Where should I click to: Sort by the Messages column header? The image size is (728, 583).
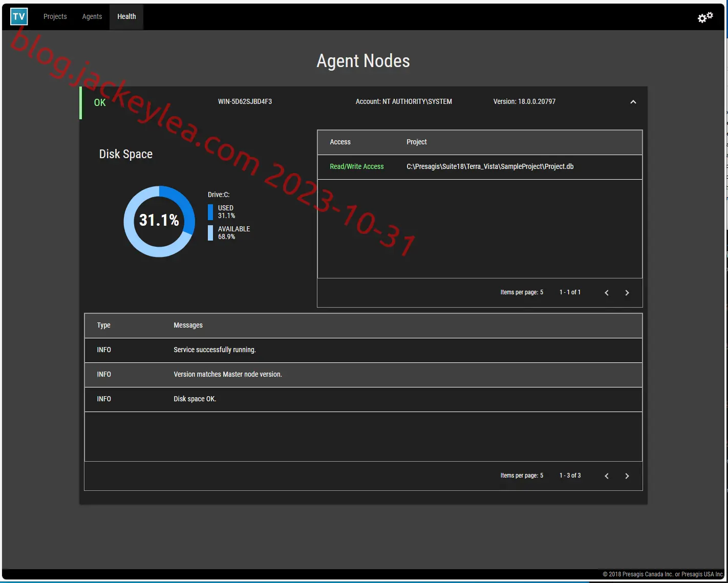(188, 325)
